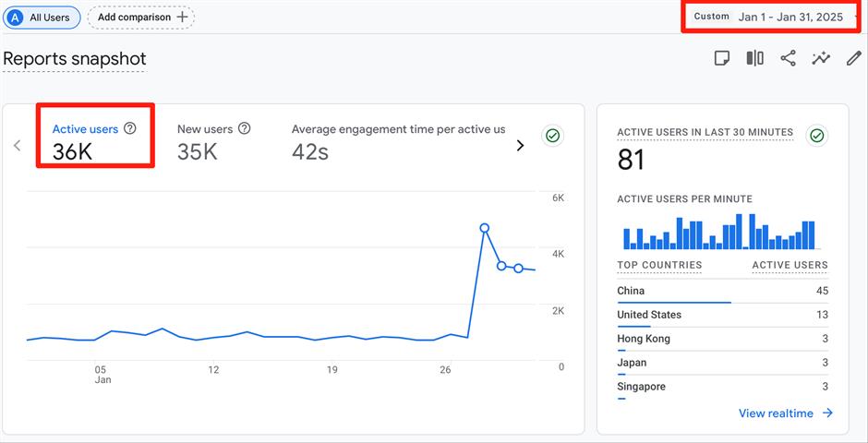Click the peak data point on chart
The width and height of the screenshot is (868, 443).
tap(484, 227)
